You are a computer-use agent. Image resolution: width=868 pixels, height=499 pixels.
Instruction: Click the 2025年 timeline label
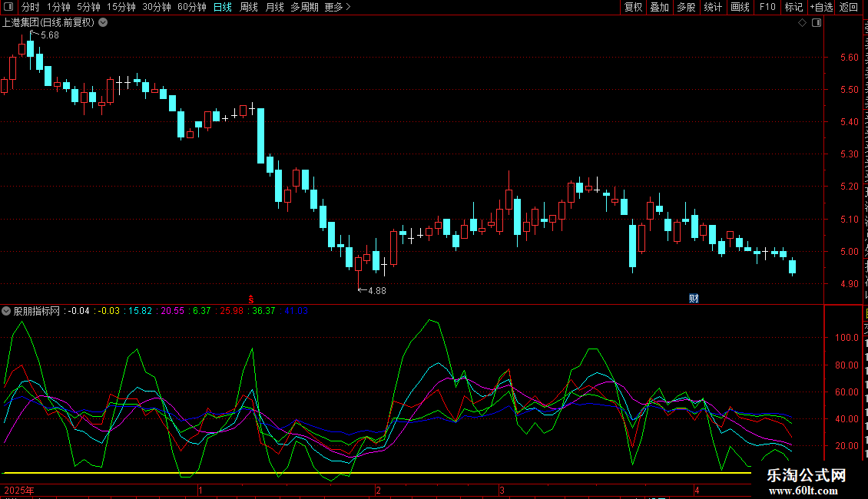(19, 491)
